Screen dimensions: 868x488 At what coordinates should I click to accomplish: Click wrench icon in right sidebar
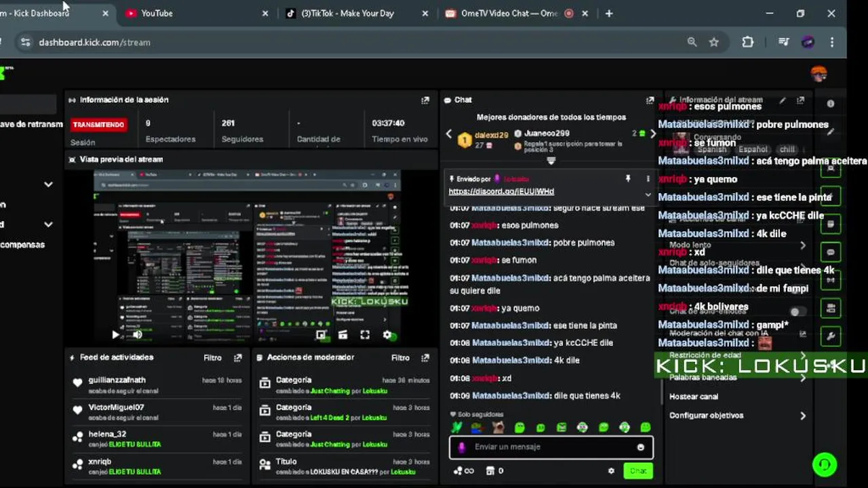[x=831, y=336]
